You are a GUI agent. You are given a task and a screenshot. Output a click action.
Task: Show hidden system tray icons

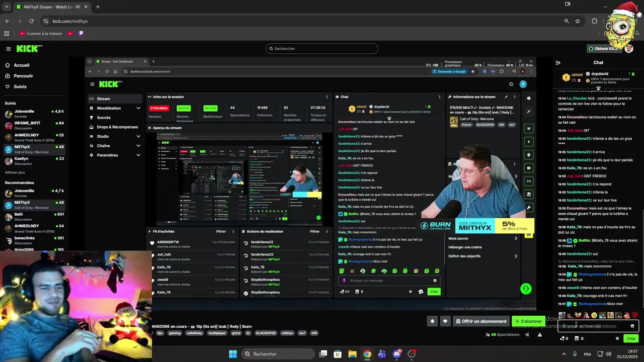563,354
